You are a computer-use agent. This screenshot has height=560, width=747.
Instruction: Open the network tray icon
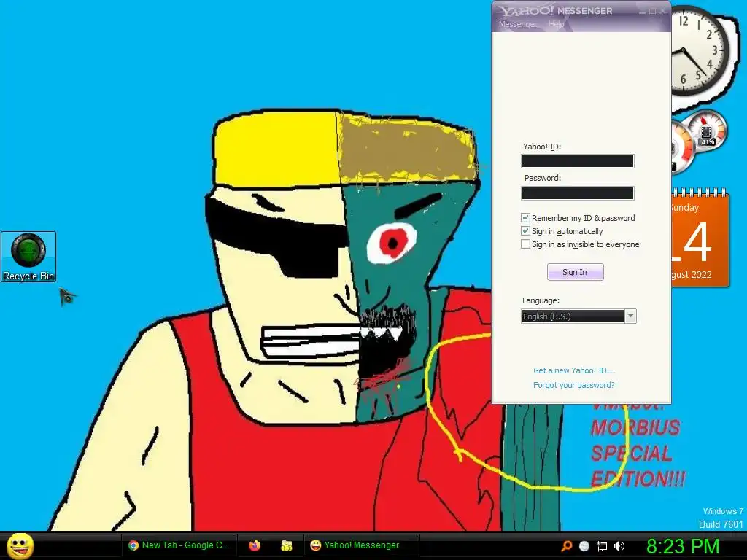pos(602,546)
